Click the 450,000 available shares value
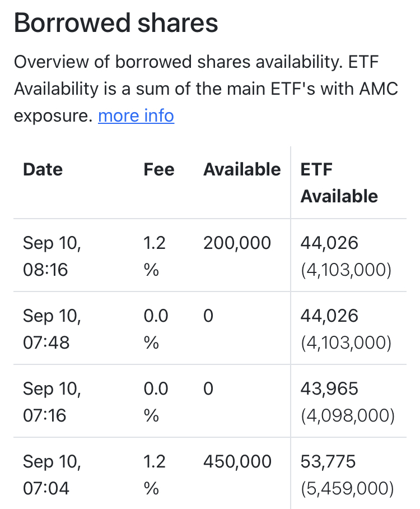This screenshot has height=509, width=420. [237, 461]
